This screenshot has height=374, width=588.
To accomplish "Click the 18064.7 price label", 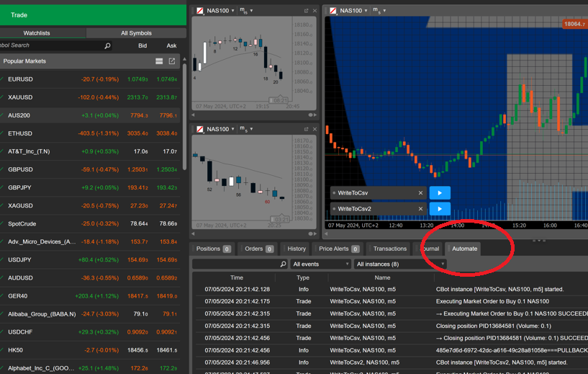I will pos(575,24).
